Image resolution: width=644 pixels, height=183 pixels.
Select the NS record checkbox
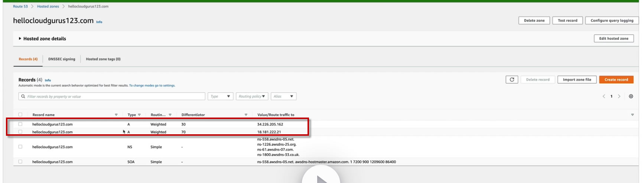(x=20, y=147)
